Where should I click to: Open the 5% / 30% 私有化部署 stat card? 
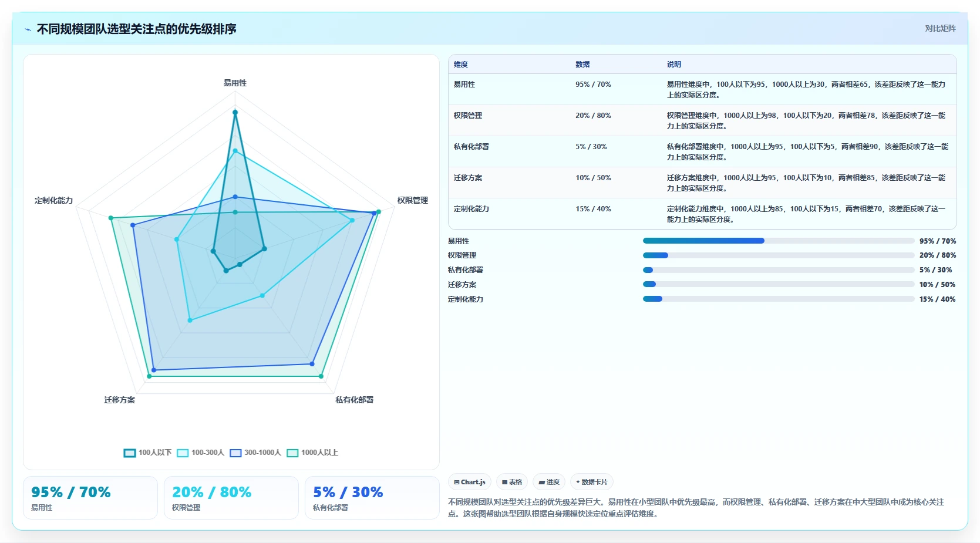[372, 498]
